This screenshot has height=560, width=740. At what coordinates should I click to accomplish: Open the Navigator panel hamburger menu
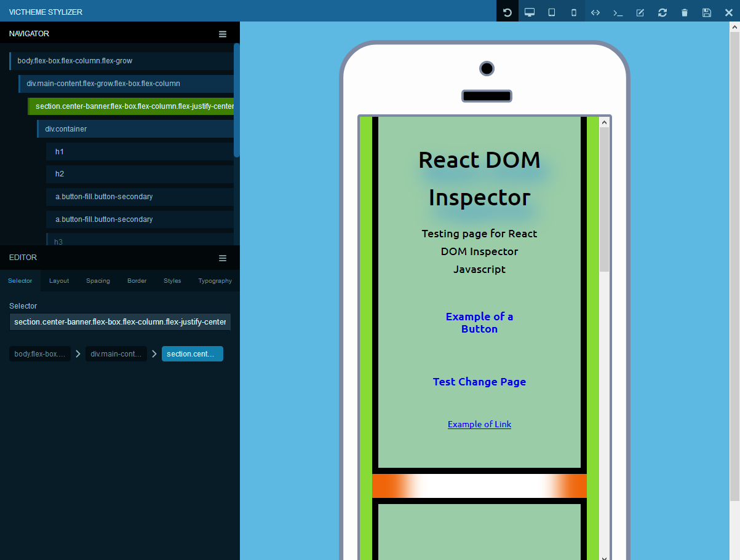pyautogui.click(x=223, y=34)
